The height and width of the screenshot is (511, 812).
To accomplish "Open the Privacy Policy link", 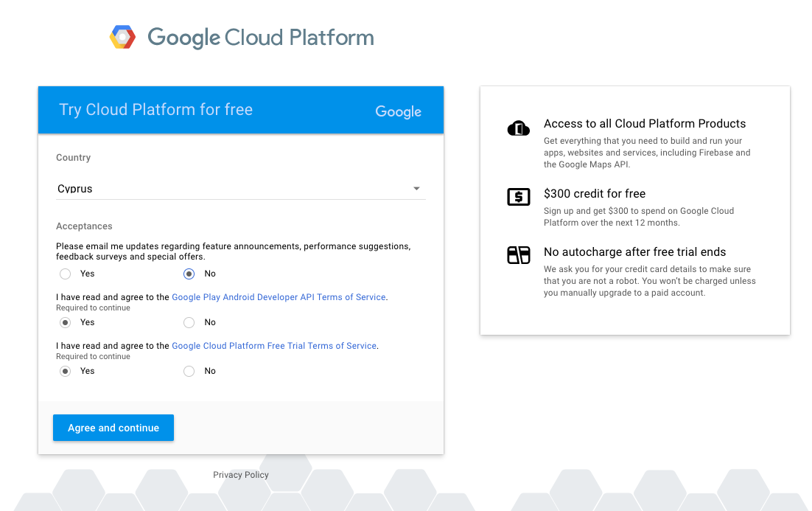I will click(x=241, y=475).
